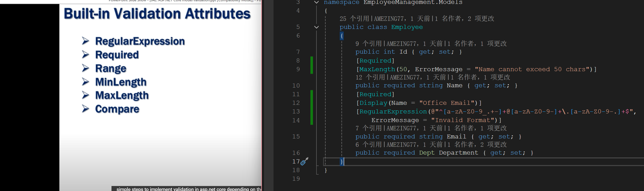The width and height of the screenshot is (644, 191).
Task: Click 'Range' bullet in the slide
Action: (x=111, y=68)
